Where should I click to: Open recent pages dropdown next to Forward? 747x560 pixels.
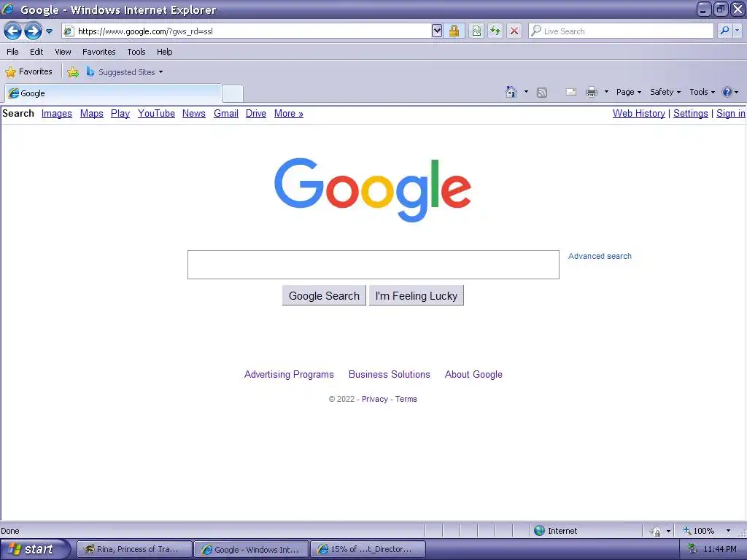[49, 31]
